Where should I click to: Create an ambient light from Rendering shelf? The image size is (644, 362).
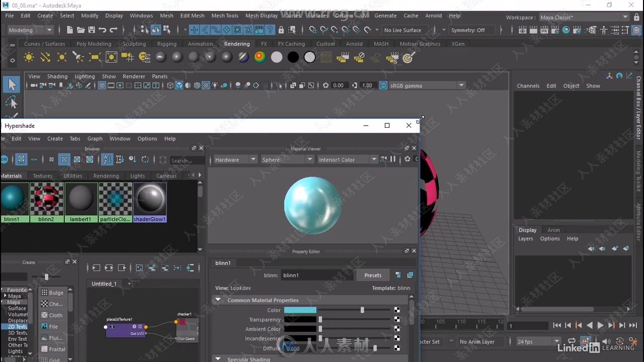(x=29, y=57)
